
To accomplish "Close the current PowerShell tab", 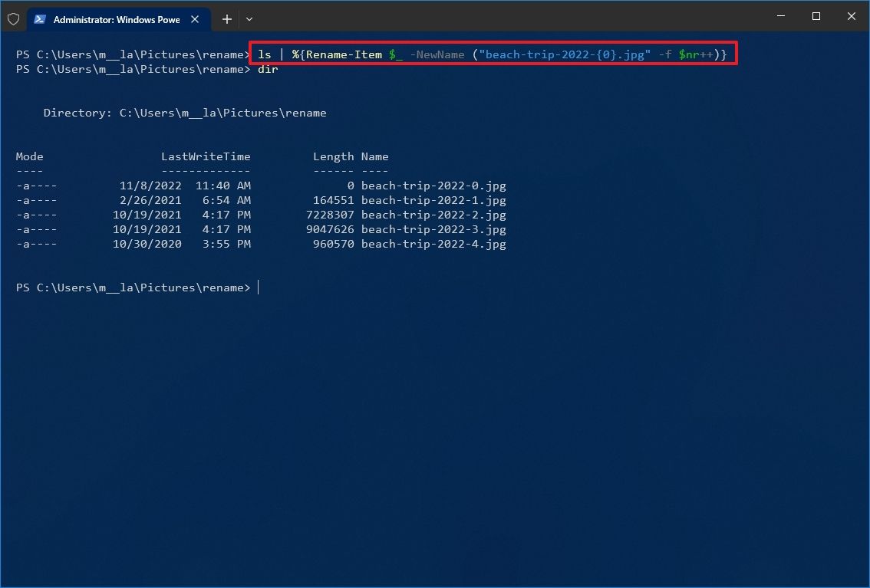I will click(196, 19).
